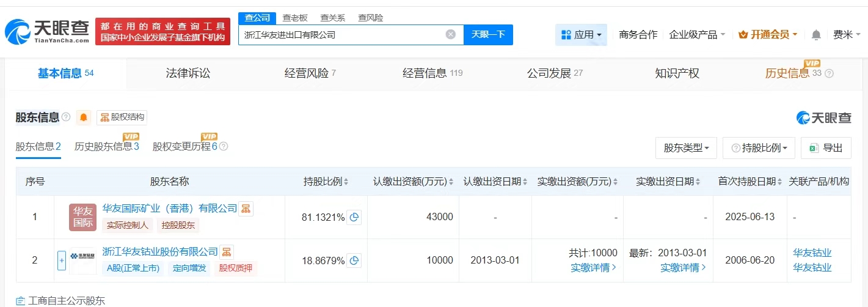Open the 基本信息 tab

click(x=66, y=73)
